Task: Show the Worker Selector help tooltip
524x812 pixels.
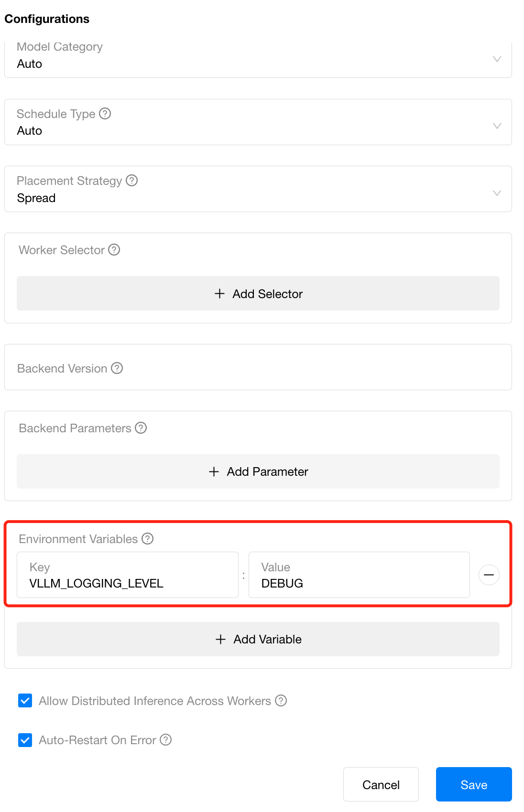Action: tap(114, 250)
